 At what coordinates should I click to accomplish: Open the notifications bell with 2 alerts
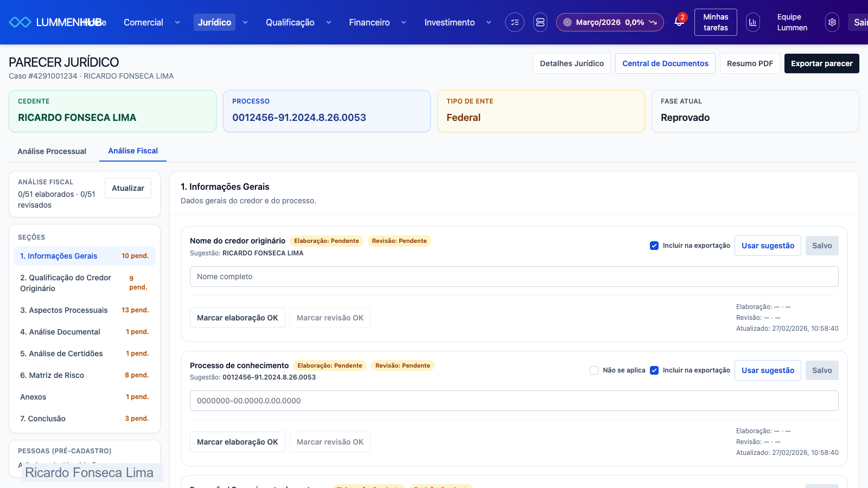pos(679,22)
